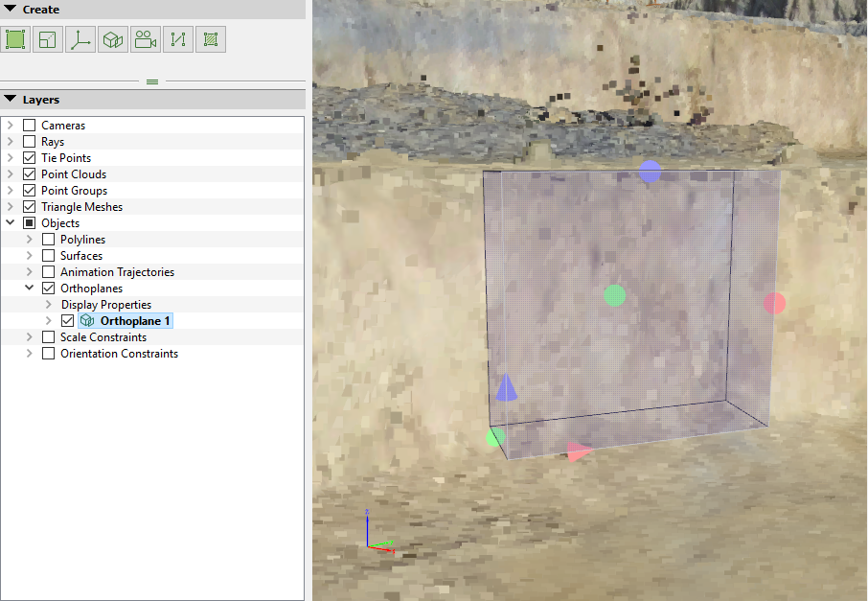Viewport: 868px width, 601px height.
Task: Collapse the Objects tree node
Action: pyautogui.click(x=11, y=223)
